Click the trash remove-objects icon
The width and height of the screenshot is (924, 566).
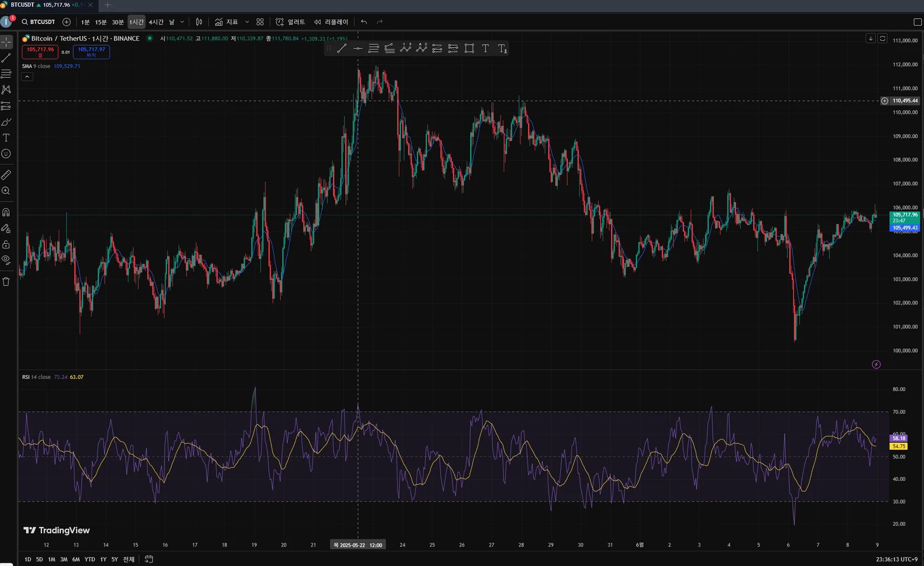[6, 281]
